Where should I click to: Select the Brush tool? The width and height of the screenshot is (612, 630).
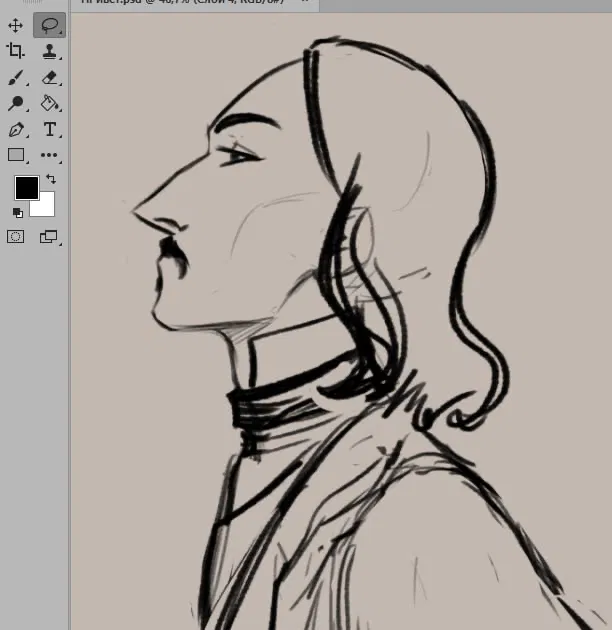pyautogui.click(x=16, y=77)
